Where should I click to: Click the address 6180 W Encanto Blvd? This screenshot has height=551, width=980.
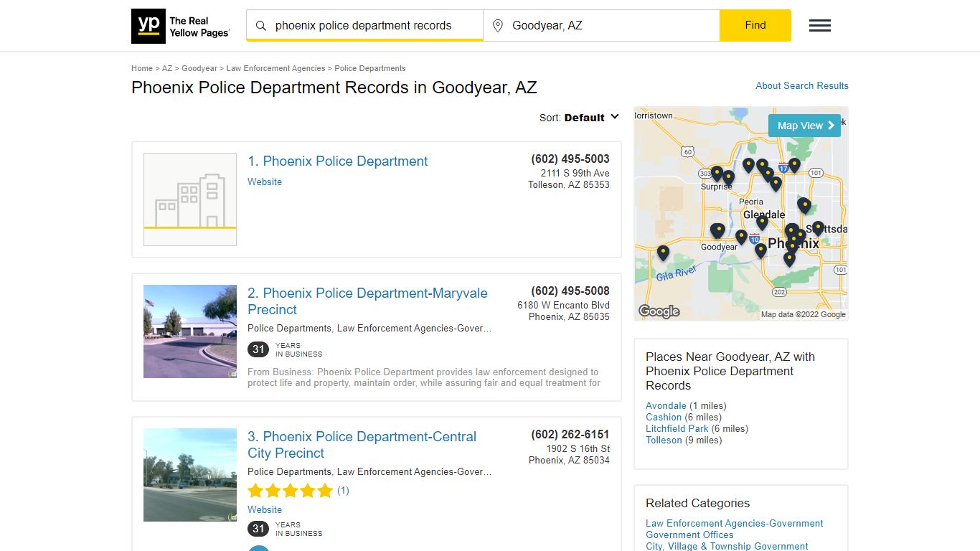tap(564, 306)
